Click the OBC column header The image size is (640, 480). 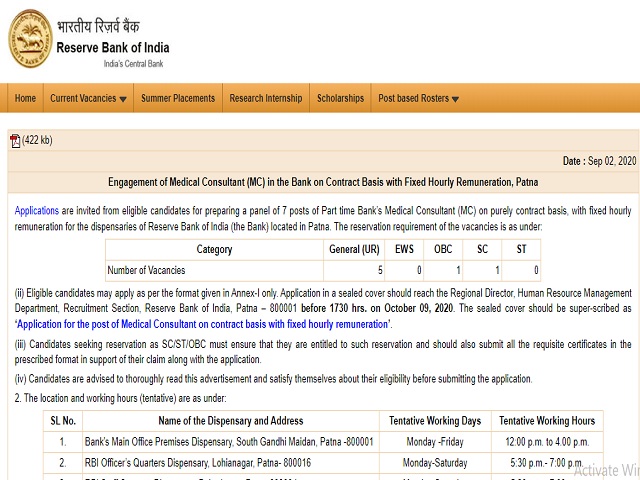coord(443,249)
